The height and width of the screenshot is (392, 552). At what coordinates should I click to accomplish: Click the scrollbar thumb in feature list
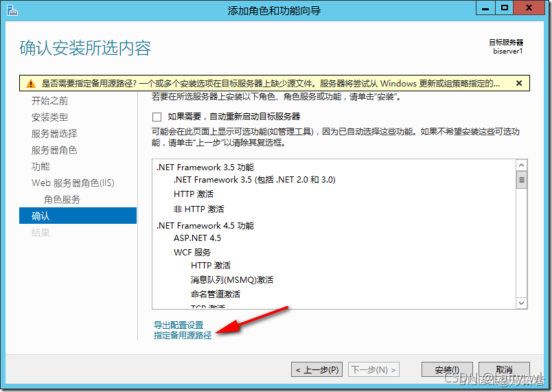[521, 180]
